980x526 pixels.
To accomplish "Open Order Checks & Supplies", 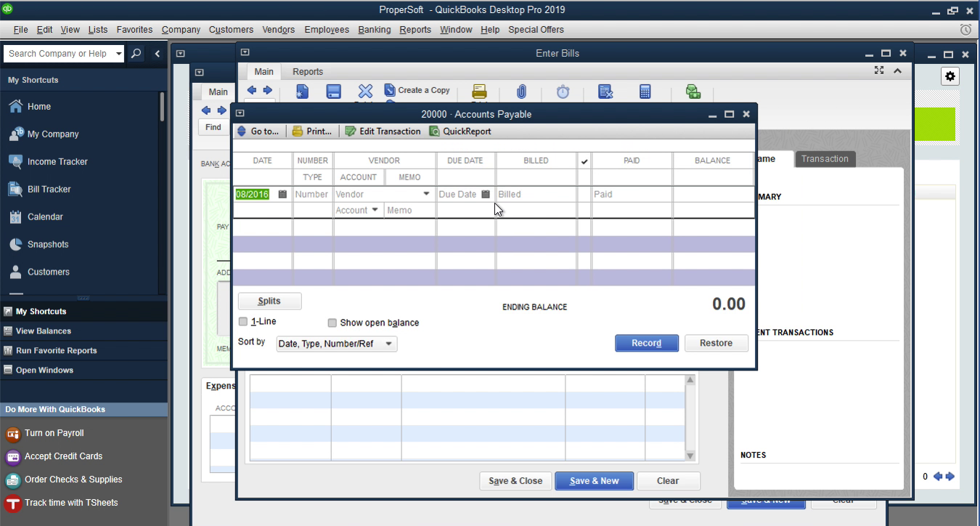I will [x=63, y=480].
